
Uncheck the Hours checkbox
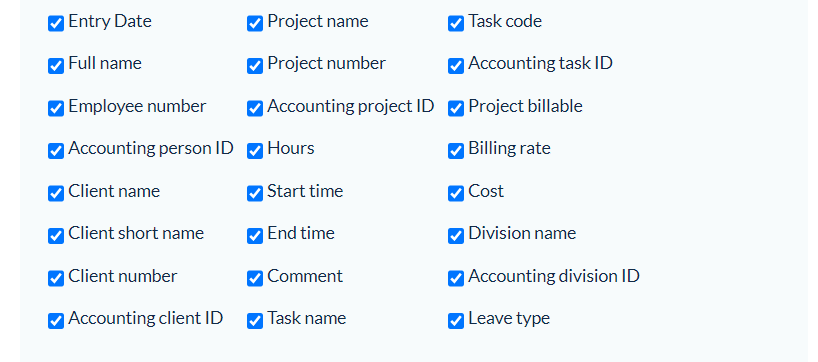coord(255,151)
